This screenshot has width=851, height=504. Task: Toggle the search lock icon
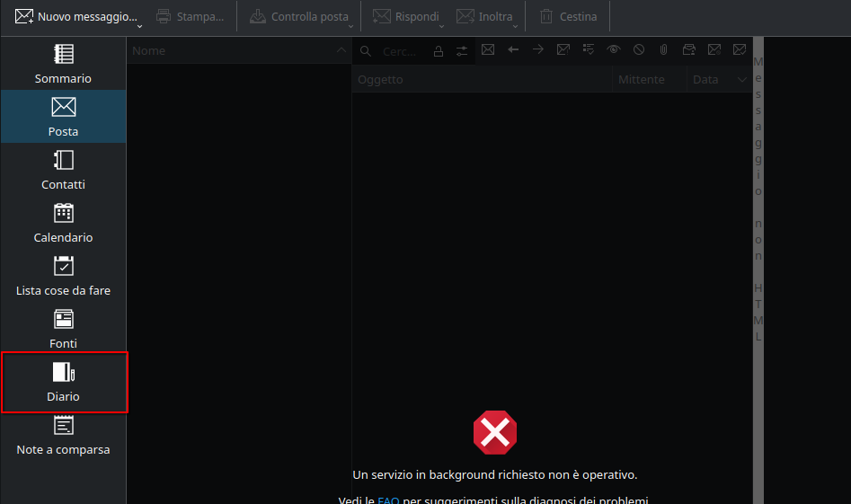coord(439,51)
